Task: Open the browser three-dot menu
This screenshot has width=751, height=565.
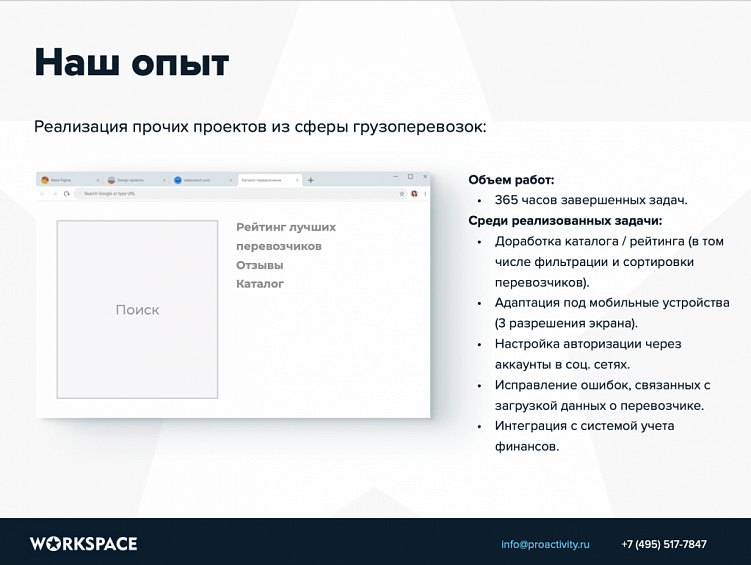Action: click(x=425, y=193)
